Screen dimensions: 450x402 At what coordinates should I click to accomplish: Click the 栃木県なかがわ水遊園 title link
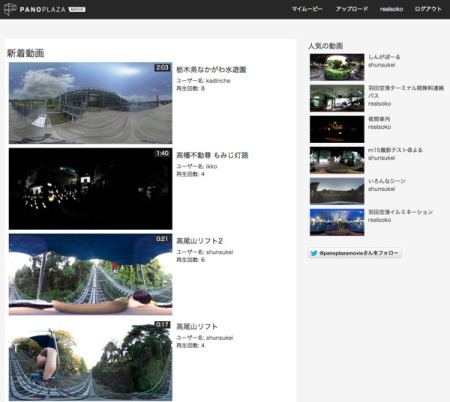click(x=211, y=70)
